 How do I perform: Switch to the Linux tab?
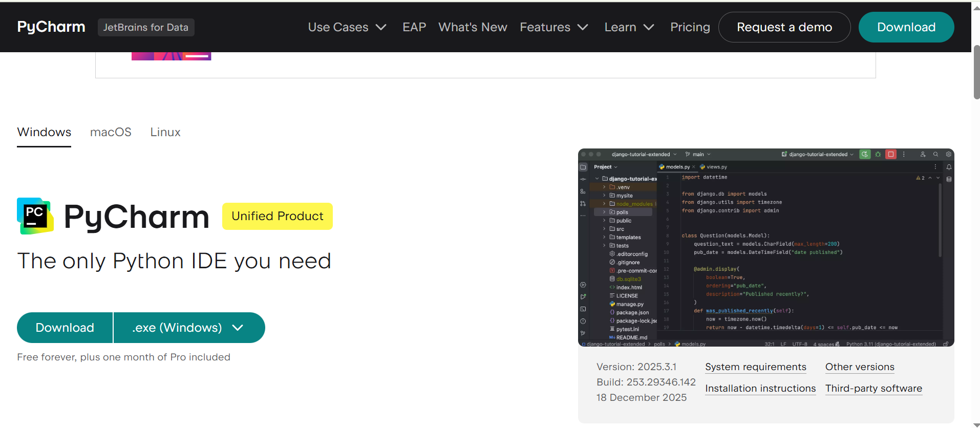click(165, 132)
